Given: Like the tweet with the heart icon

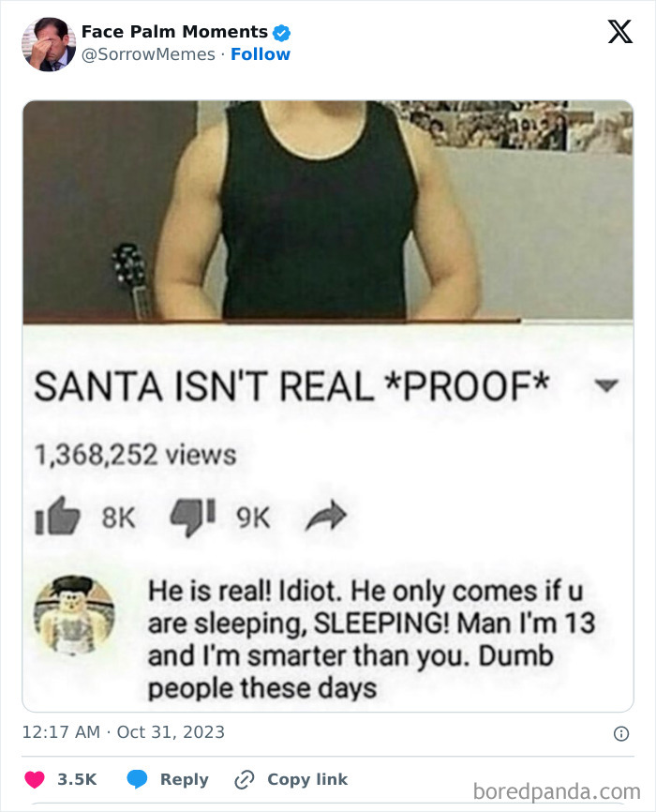Looking at the screenshot, I should click(35, 779).
